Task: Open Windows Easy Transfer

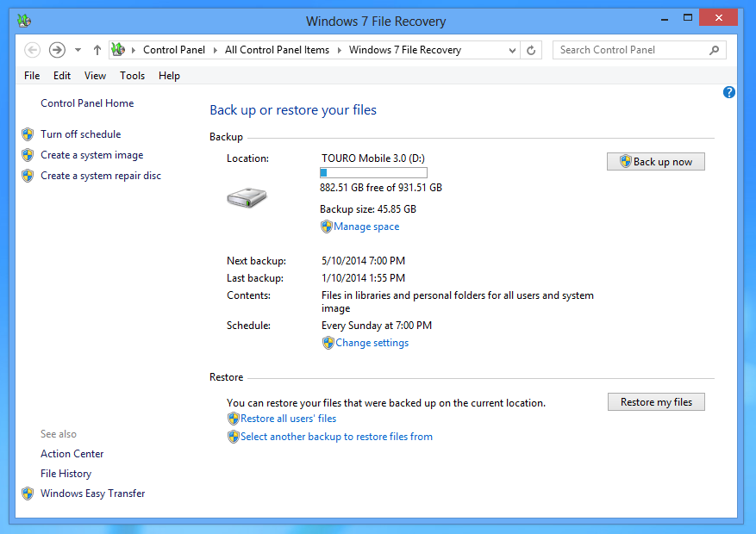Action: pyautogui.click(x=92, y=494)
